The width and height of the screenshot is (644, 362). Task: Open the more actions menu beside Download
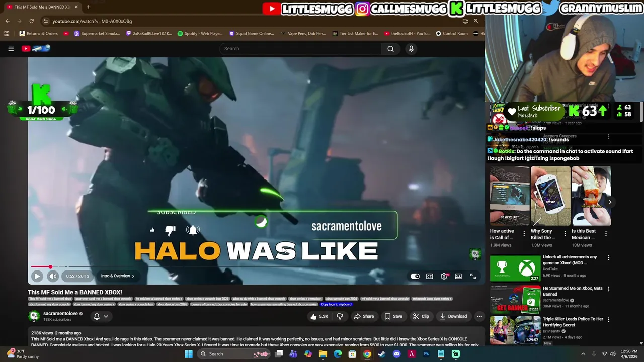point(479,316)
